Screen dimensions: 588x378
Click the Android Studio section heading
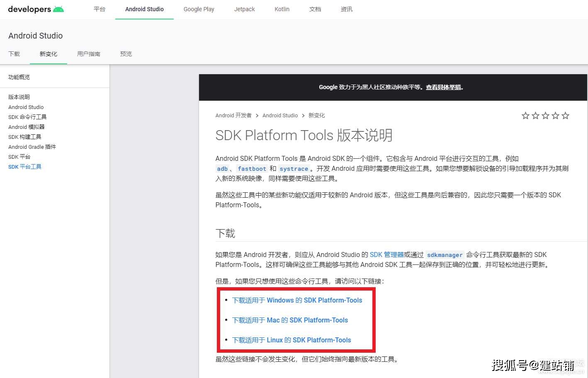coord(35,36)
